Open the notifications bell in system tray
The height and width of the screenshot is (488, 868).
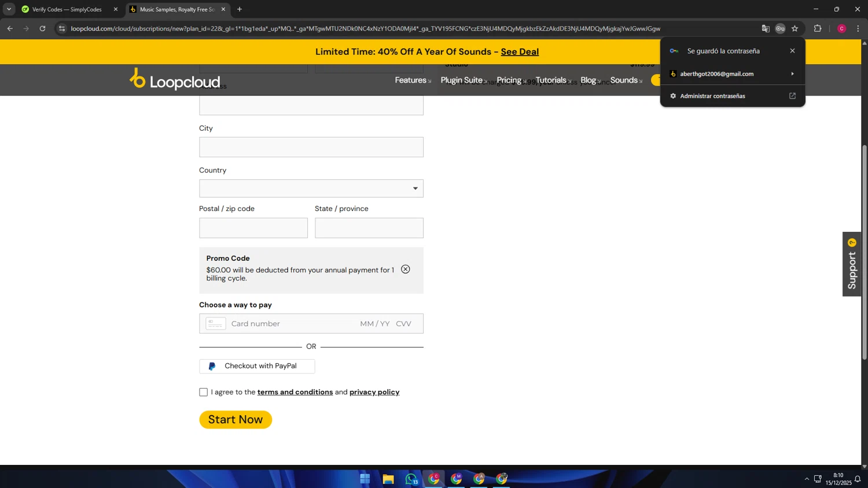click(858, 479)
